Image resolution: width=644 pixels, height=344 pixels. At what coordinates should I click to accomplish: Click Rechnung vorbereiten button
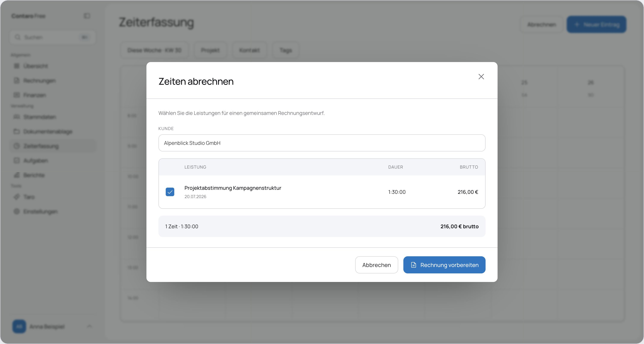tap(444, 265)
